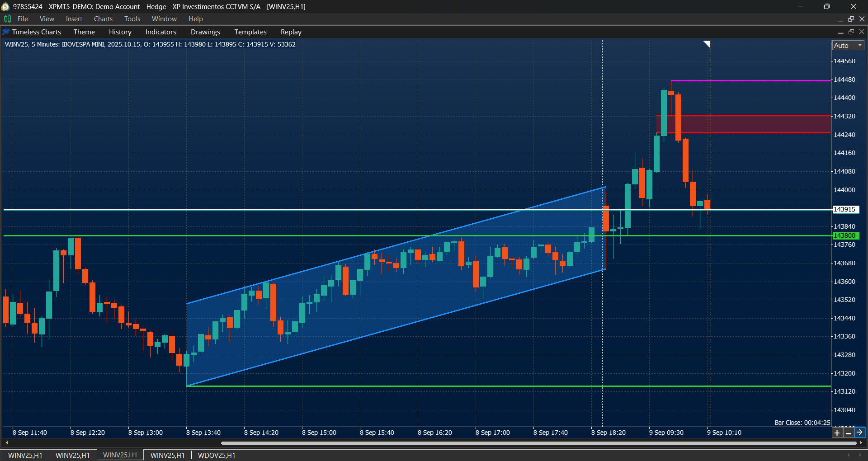Click the MetaTrader application icon in the title bar

click(5, 6)
